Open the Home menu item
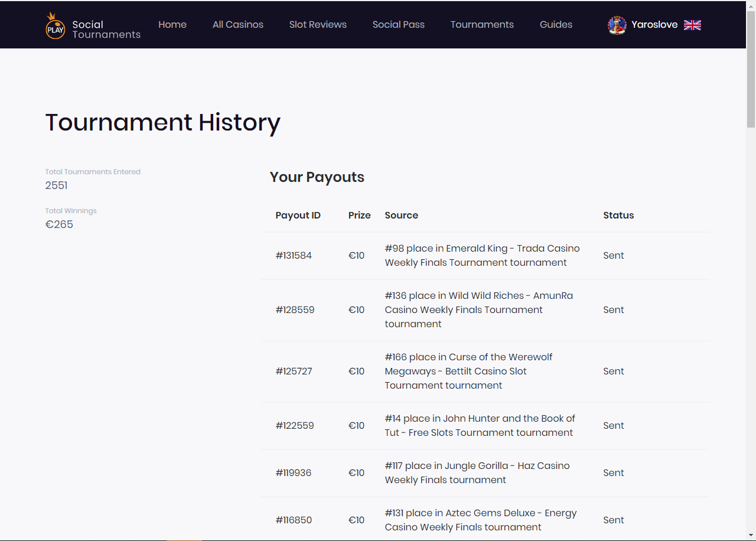The width and height of the screenshot is (756, 541). click(x=172, y=25)
